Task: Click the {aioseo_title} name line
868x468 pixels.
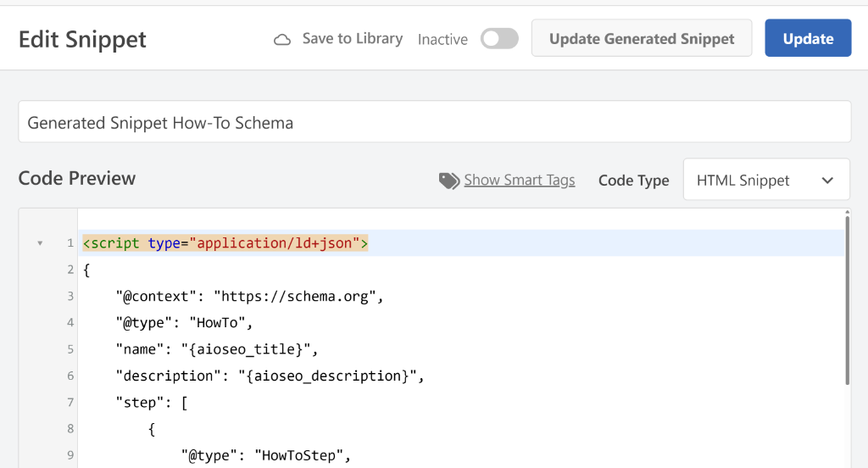Action: 216,349
